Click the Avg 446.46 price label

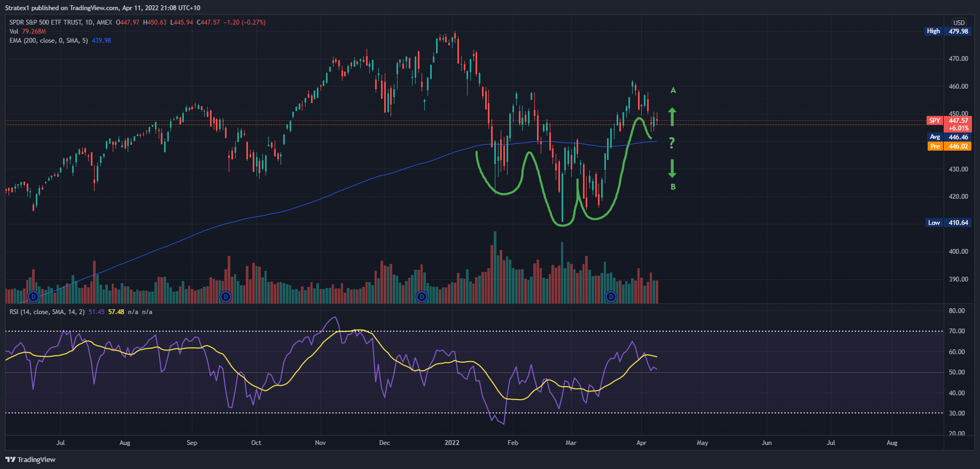tap(949, 137)
